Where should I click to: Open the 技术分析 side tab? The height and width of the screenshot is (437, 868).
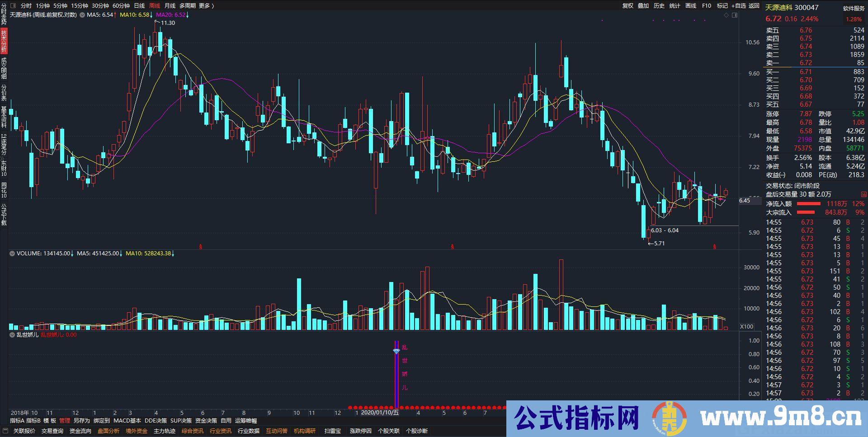click(x=4, y=42)
